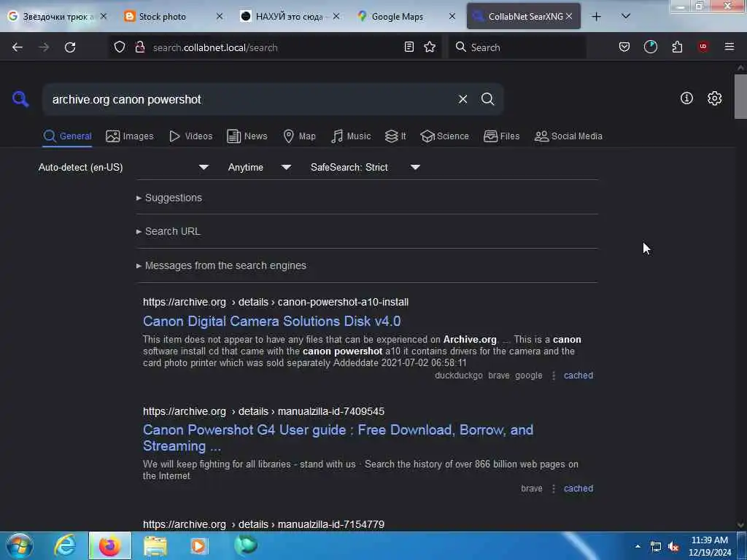
Task: Switch to the Google Maps tab
Action: click(x=398, y=17)
